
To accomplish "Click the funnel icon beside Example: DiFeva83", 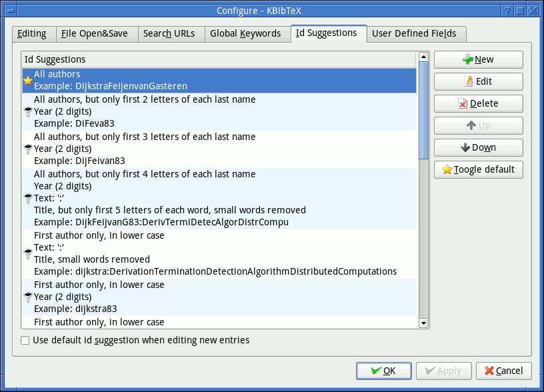I will (28, 112).
